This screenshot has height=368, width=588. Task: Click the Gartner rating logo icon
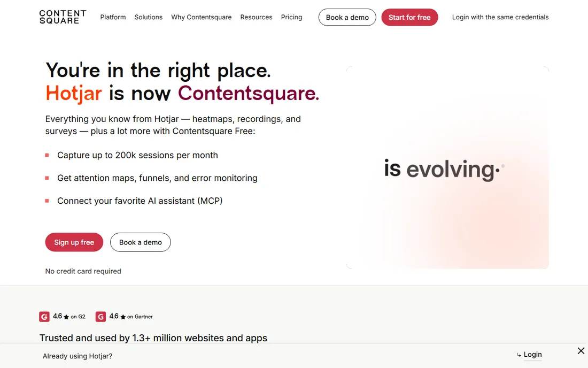click(100, 317)
